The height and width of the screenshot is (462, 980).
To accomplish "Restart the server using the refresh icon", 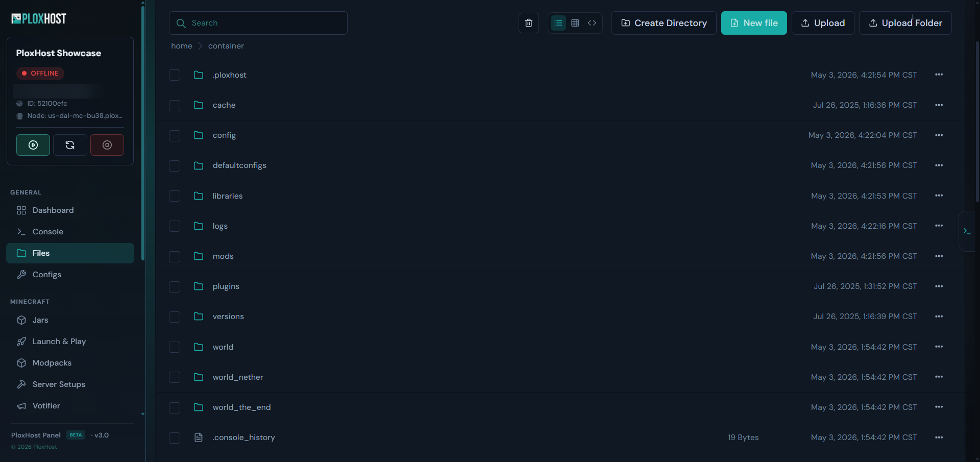I will click(x=70, y=145).
